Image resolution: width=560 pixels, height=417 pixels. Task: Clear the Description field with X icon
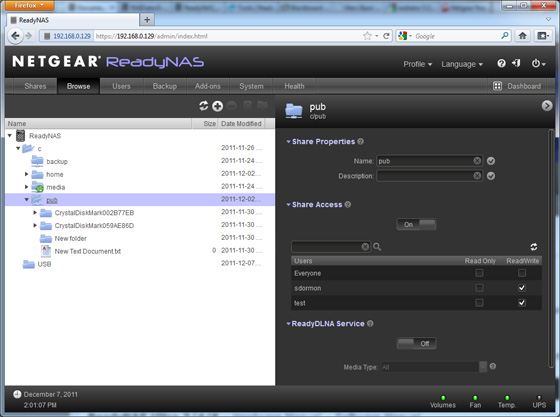pos(477,176)
